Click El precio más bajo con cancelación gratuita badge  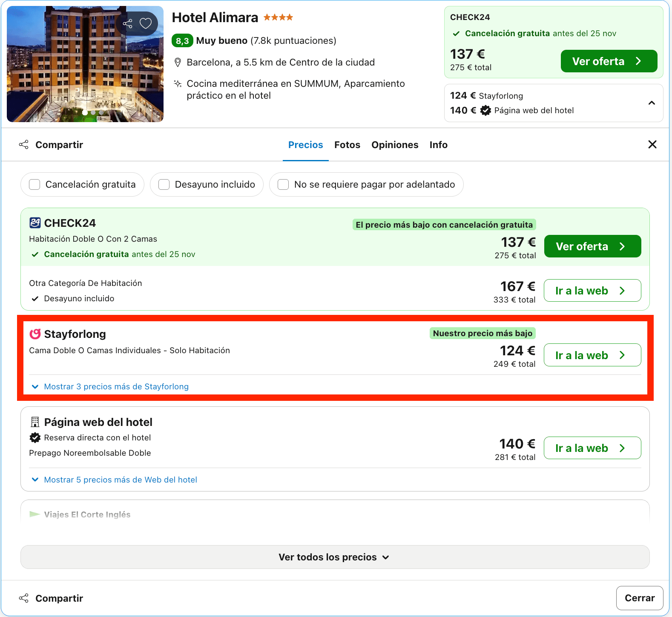(x=444, y=225)
